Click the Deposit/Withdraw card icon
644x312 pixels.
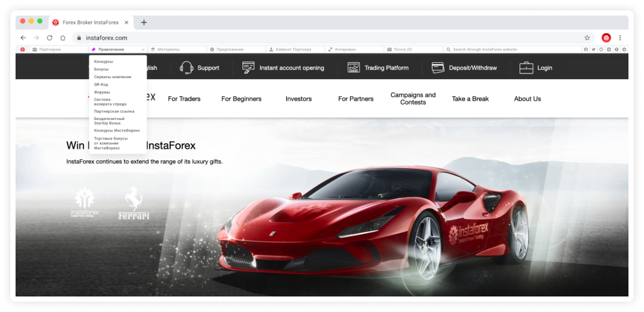tap(438, 68)
